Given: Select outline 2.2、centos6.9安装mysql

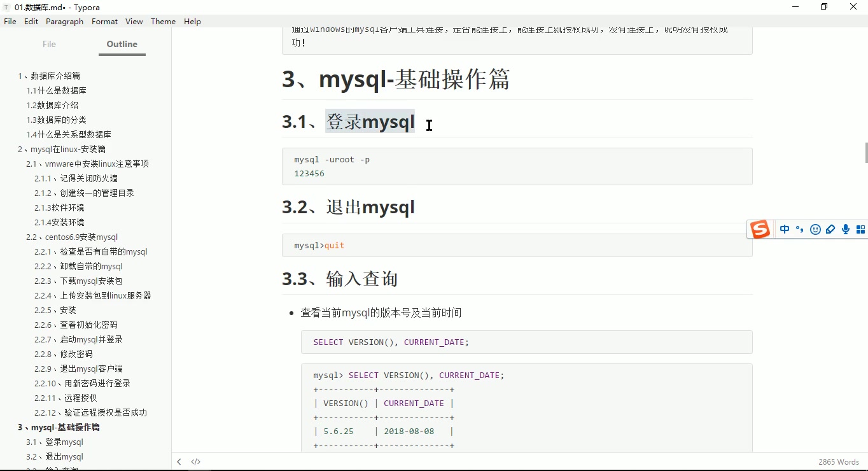Looking at the screenshot, I should pyautogui.click(x=72, y=237).
